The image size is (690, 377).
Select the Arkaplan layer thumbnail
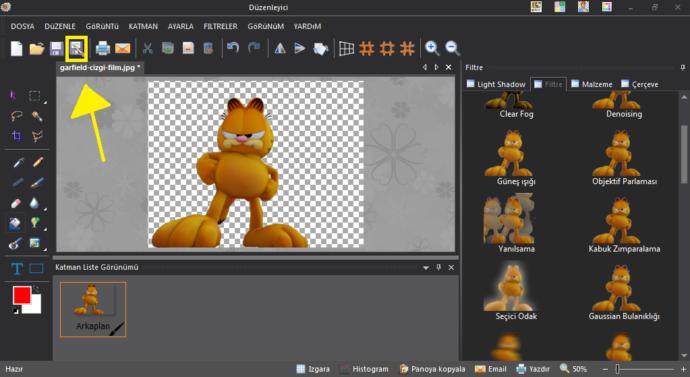coord(93,310)
